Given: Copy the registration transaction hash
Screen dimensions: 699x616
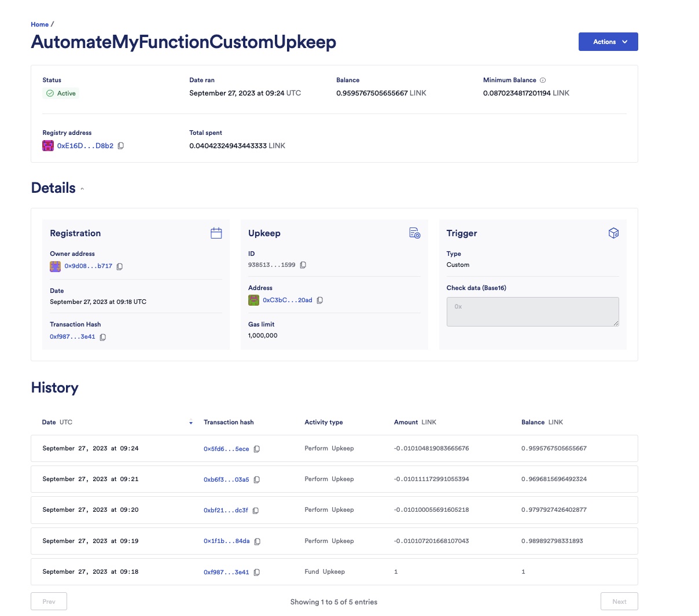Looking at the screenshot, I should tap(103, 337).
